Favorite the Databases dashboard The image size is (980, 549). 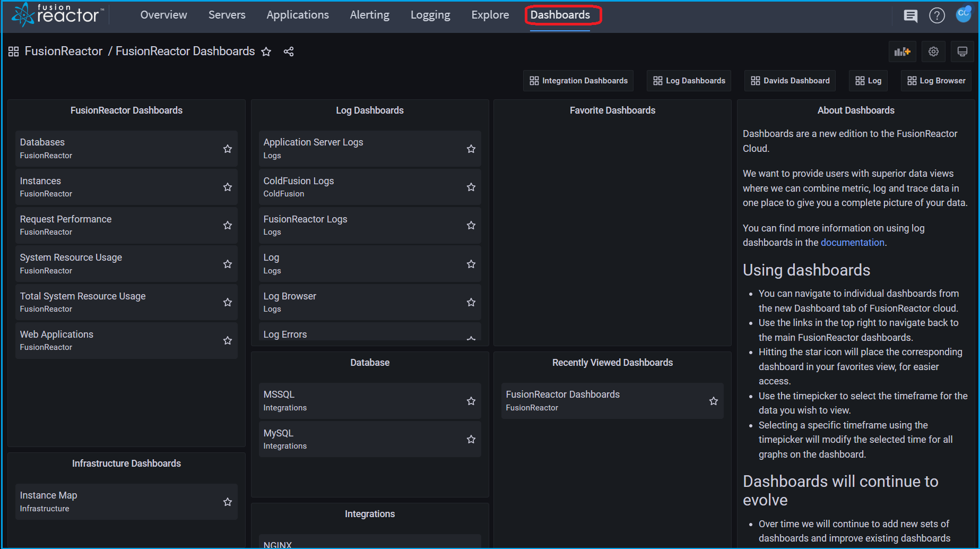tap(228, 149)
